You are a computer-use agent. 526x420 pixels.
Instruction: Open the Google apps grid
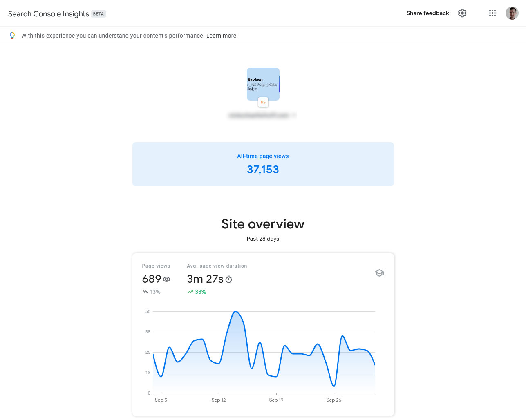click(x=492, y=13)
